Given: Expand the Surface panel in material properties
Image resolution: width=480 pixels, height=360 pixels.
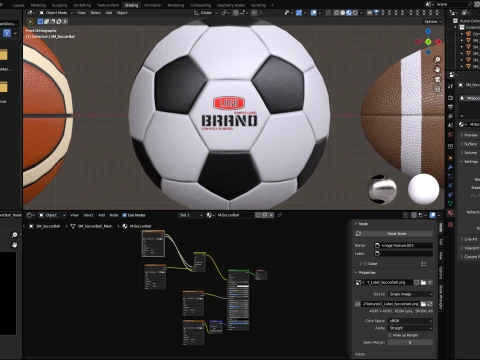Looking at the screenshot, I should point(470,144).
